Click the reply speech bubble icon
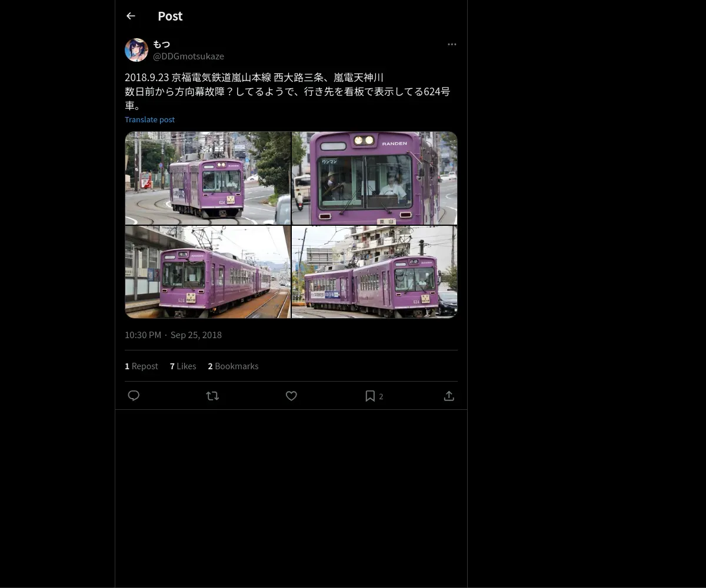706x588 pixels. [x=134, y=396]
